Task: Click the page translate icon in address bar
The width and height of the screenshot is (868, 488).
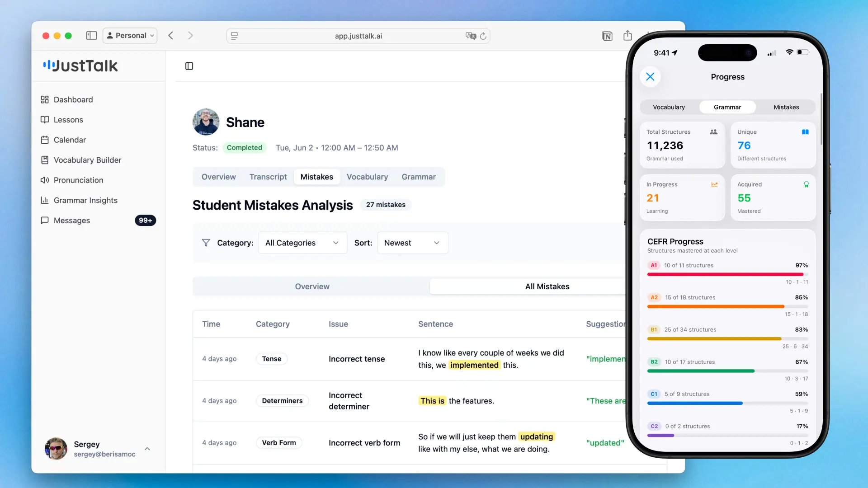Action: click(471, 36)
